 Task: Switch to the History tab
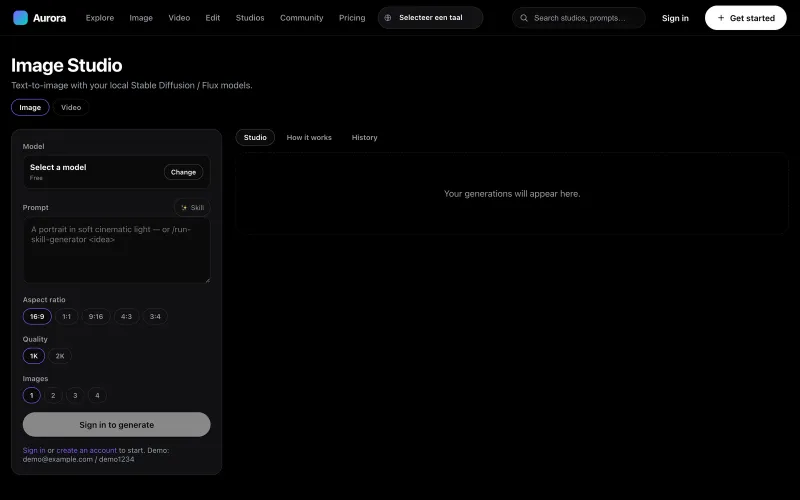point(364,138)
